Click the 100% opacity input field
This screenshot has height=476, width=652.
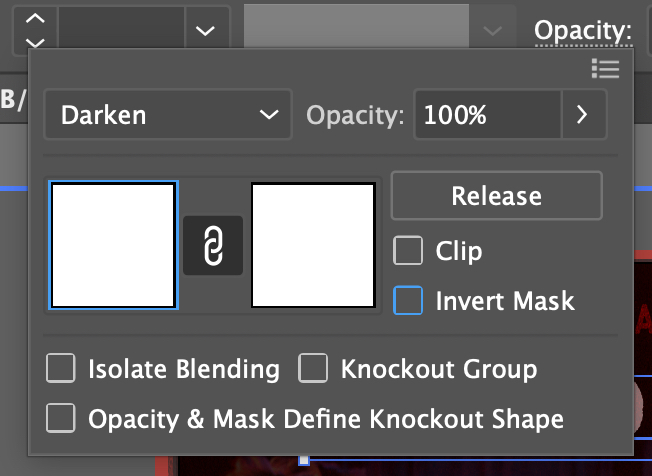click(486, 115)
